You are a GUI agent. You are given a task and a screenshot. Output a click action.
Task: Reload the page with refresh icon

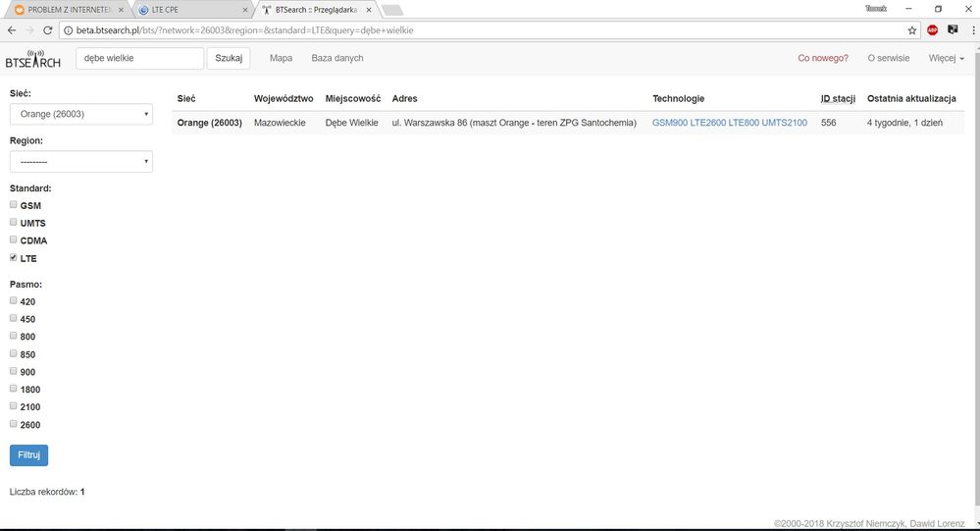tap(47, 30)
